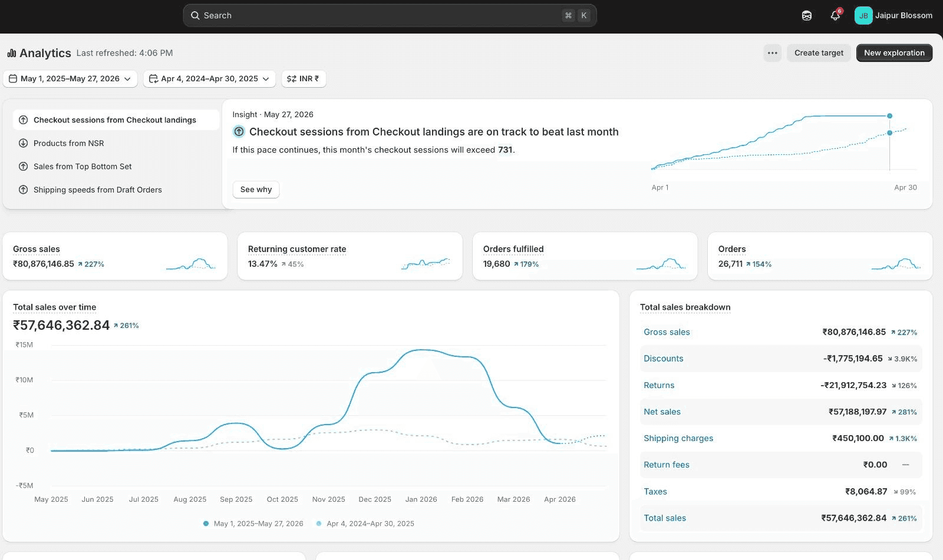Screen dimensions: 943x560
Task: Open the Jaipur Blossom account menu
Action: [x=893, y=15]
